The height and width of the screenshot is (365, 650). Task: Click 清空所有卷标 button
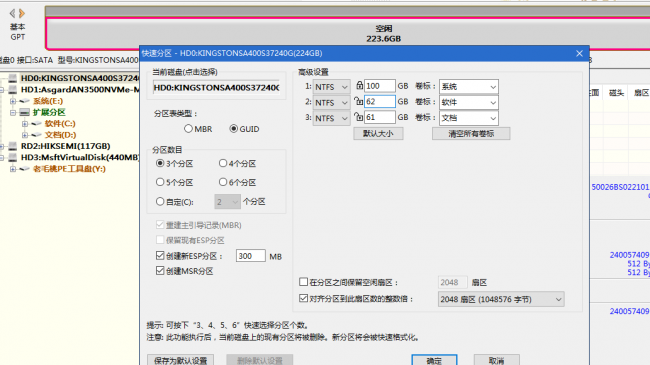pyautogui.click(x=471, y=134)
